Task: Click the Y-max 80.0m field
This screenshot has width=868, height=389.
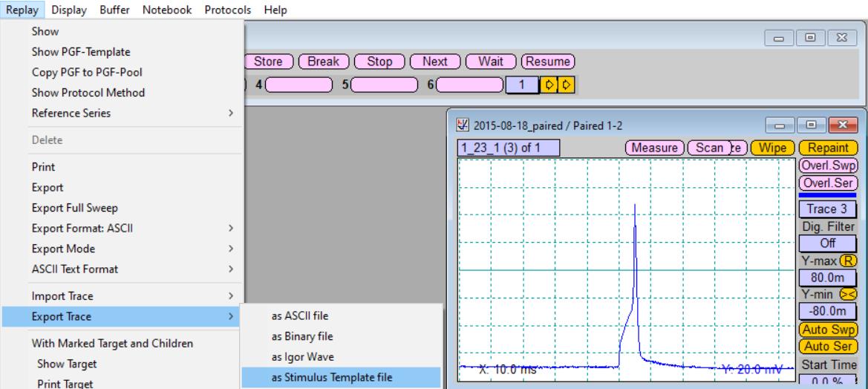Action: click(x=828, y=277)
